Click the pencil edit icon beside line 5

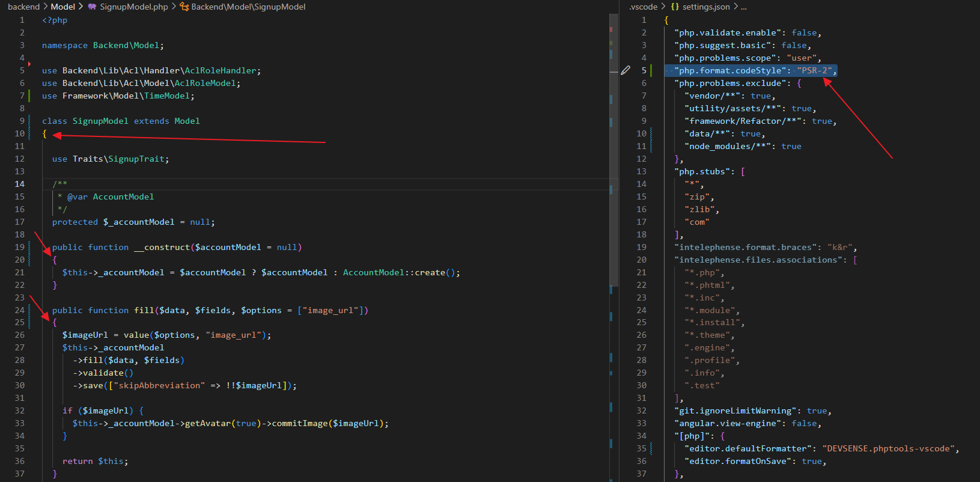[x=625, y=70]
